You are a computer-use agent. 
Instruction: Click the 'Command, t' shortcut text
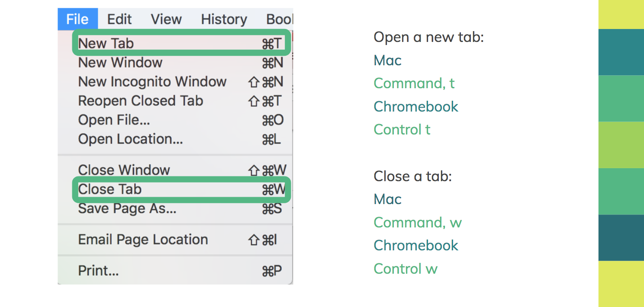(x=414, y=83)
